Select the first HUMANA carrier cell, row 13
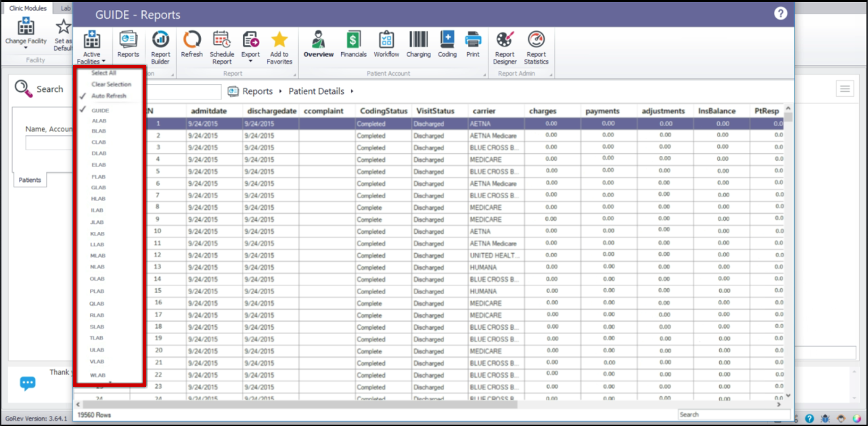Viewport: 868px width, 426px height. (496, 267)
